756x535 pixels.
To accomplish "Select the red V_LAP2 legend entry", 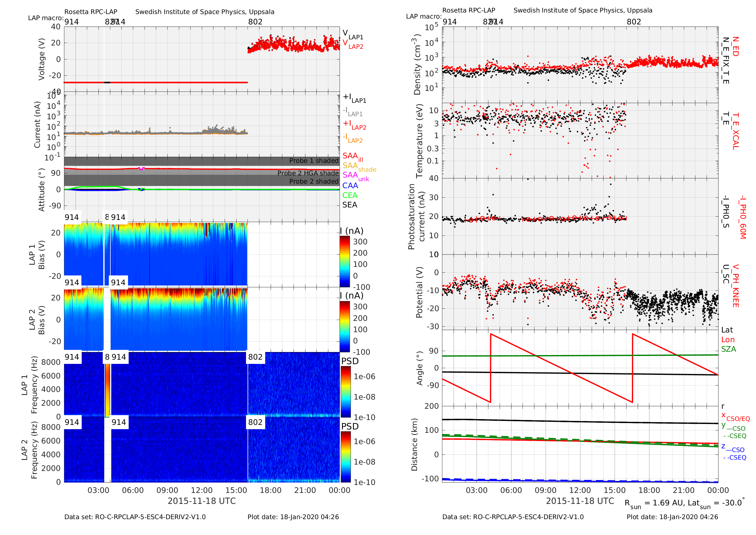I will tap(353, 44).
